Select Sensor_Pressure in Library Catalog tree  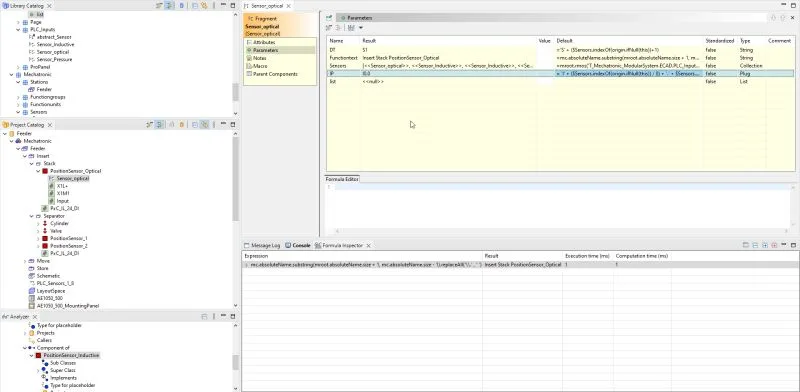(54, 59)
